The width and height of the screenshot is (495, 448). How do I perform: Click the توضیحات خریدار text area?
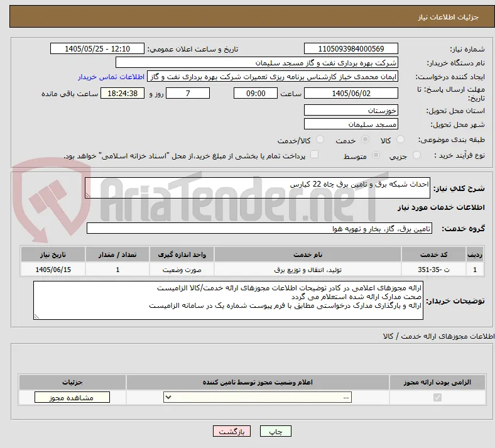click(228, 300)
